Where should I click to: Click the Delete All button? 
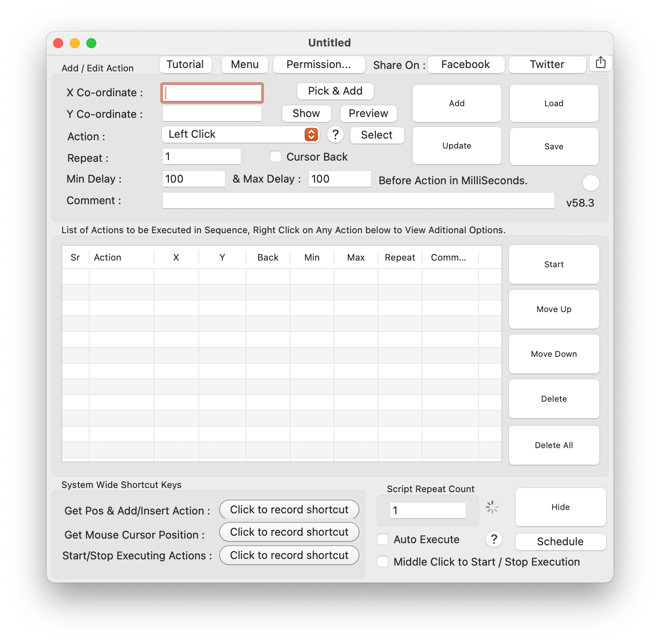[x=554, y=445]
